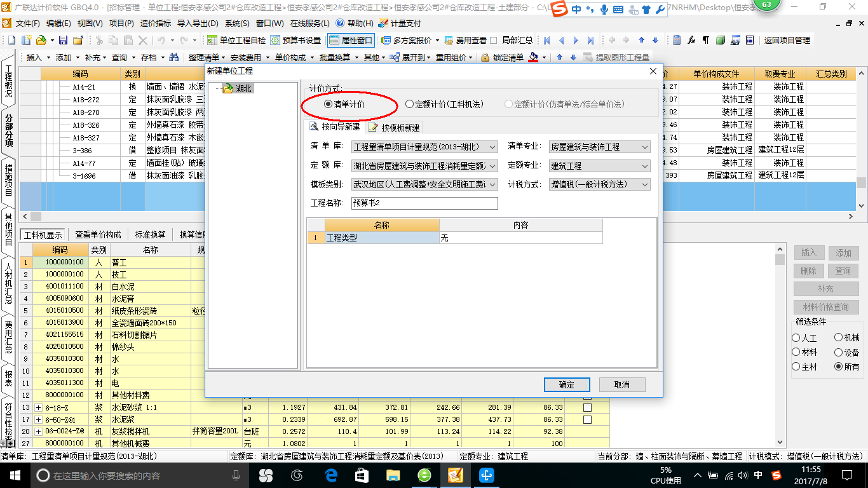The height and width of the screenshot is (488, 868).
Task: Open 定额专业 dropdown
Action: tap(600, 166)
